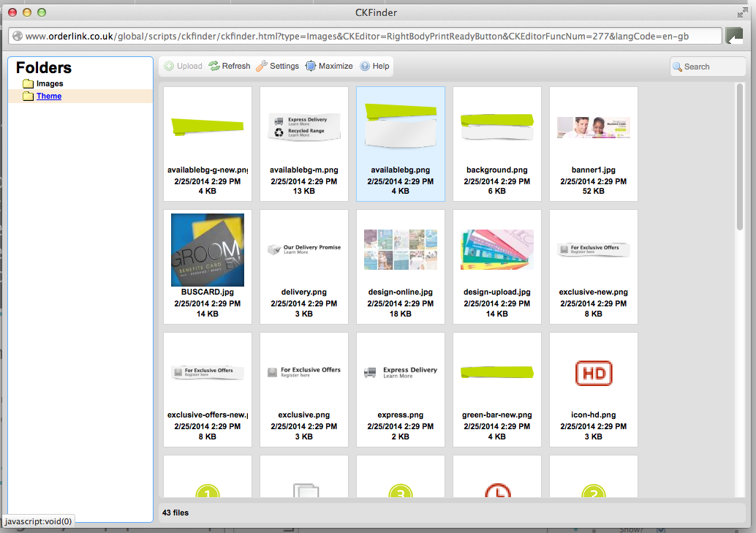Click the Refresh arrows icon
The image size is (756, 533).
[214, 66]
